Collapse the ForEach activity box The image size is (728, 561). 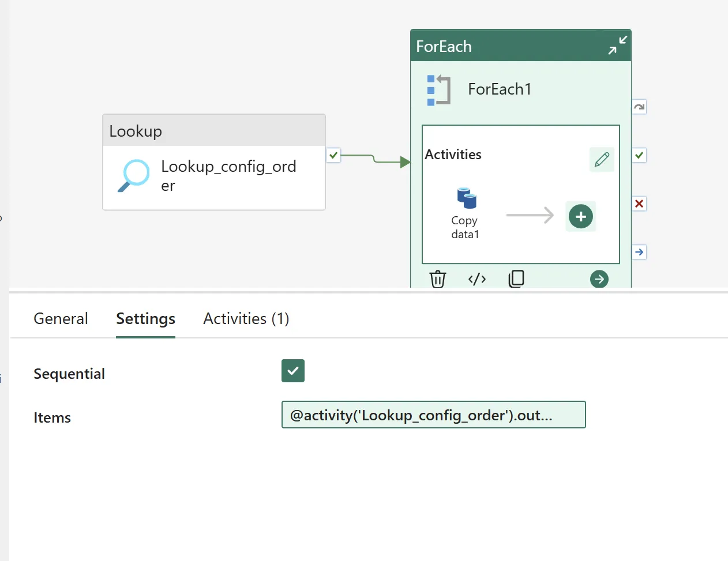617,46
